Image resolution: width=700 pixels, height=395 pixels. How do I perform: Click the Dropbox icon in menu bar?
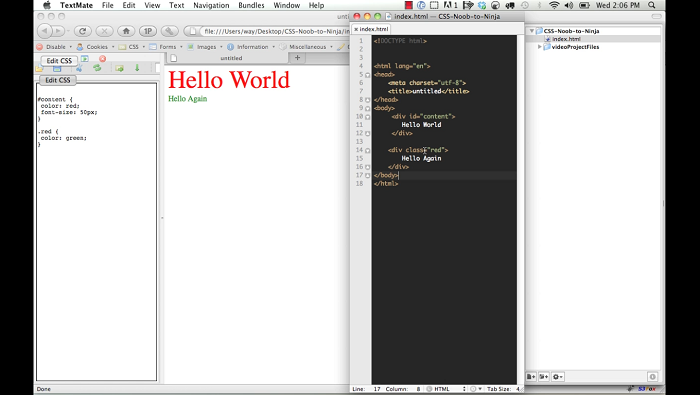(482, 5)
